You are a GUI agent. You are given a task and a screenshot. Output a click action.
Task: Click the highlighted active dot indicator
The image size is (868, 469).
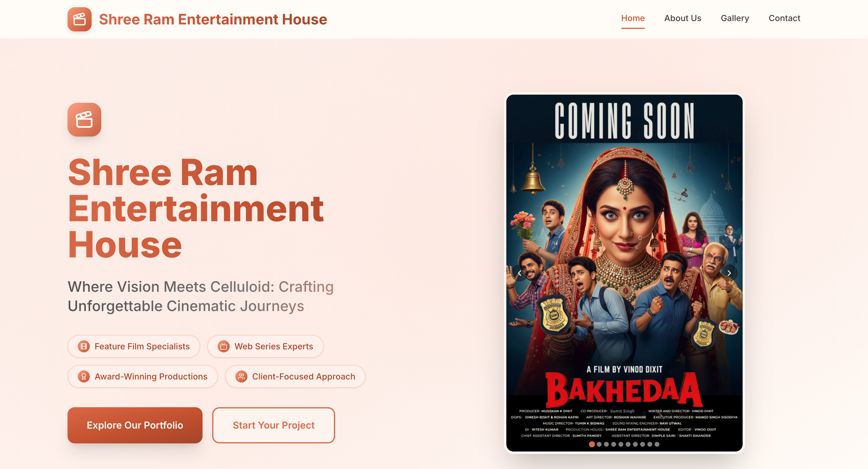(x=591, y=445)
